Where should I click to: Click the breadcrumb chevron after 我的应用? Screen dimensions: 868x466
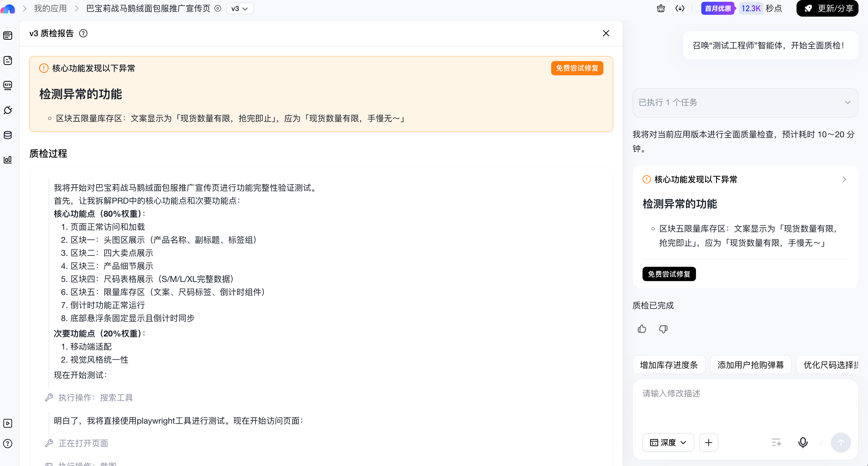[77, 8]
